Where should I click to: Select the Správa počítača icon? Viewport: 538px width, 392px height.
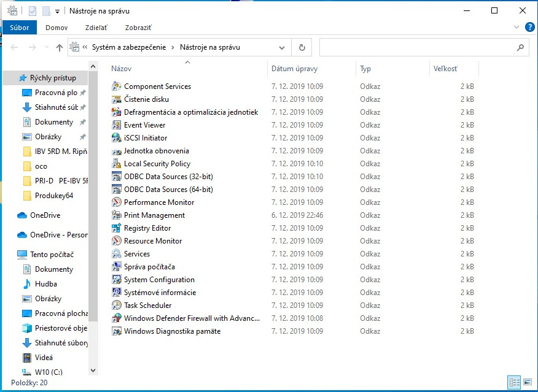[116, 267]
